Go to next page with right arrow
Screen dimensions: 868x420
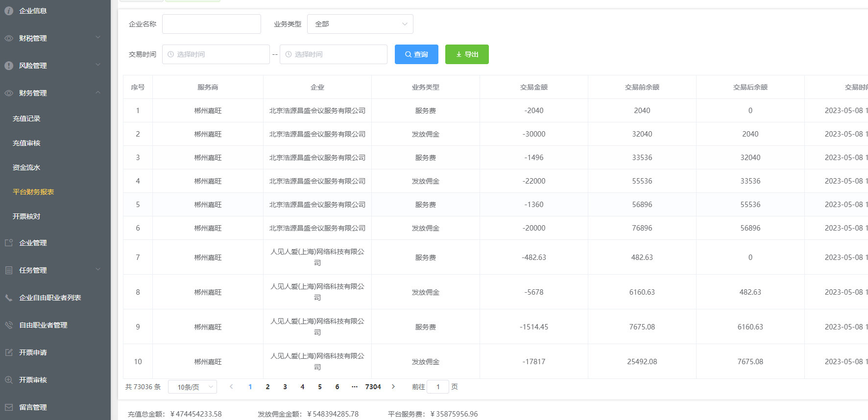393,387
